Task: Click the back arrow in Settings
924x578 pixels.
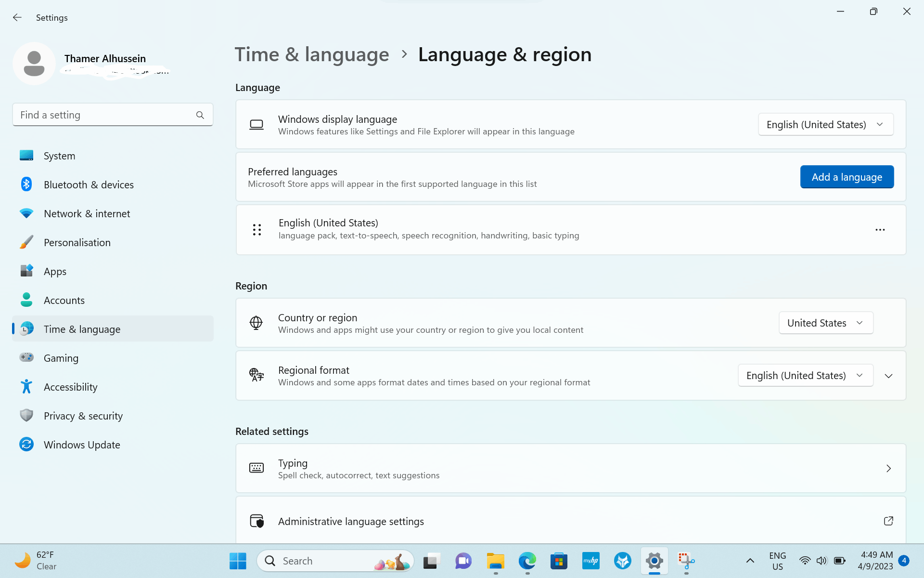Action: click(17, 18)
